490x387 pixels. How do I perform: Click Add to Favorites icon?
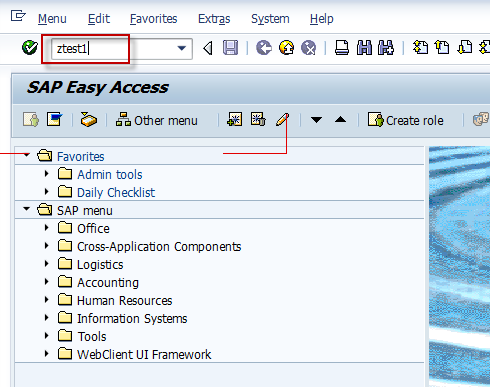(235, 120)
